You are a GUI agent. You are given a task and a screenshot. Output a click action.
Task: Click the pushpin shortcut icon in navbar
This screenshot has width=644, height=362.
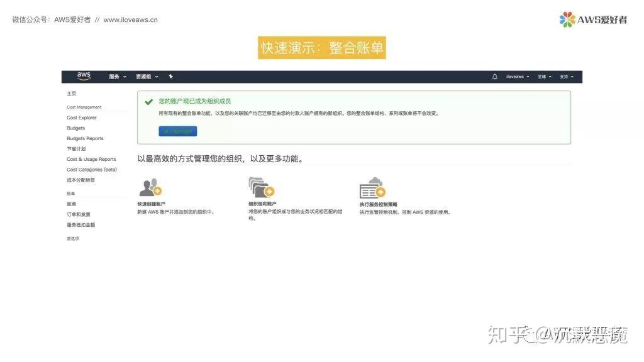coord(170,76)
